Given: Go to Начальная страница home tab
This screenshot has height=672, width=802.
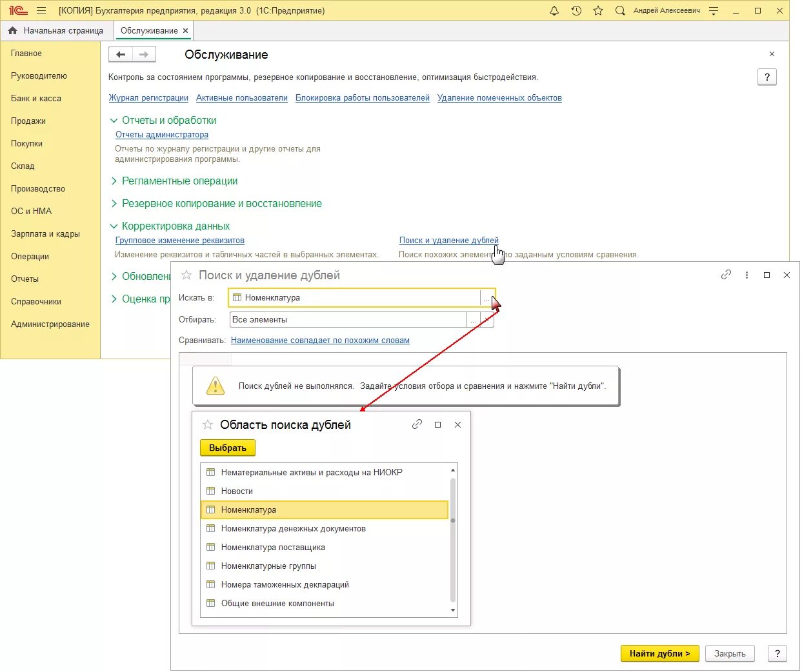Looking at the screenshot, I should [x=56, y=30].
